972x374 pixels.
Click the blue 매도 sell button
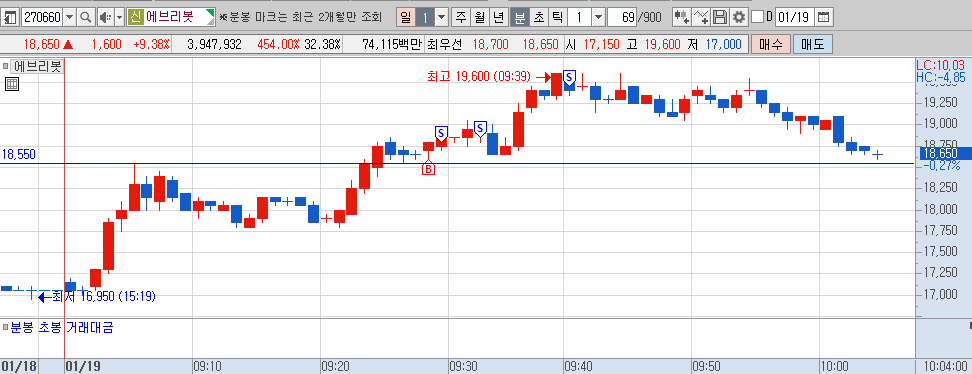pyautogui.click(x=813, y=45)
